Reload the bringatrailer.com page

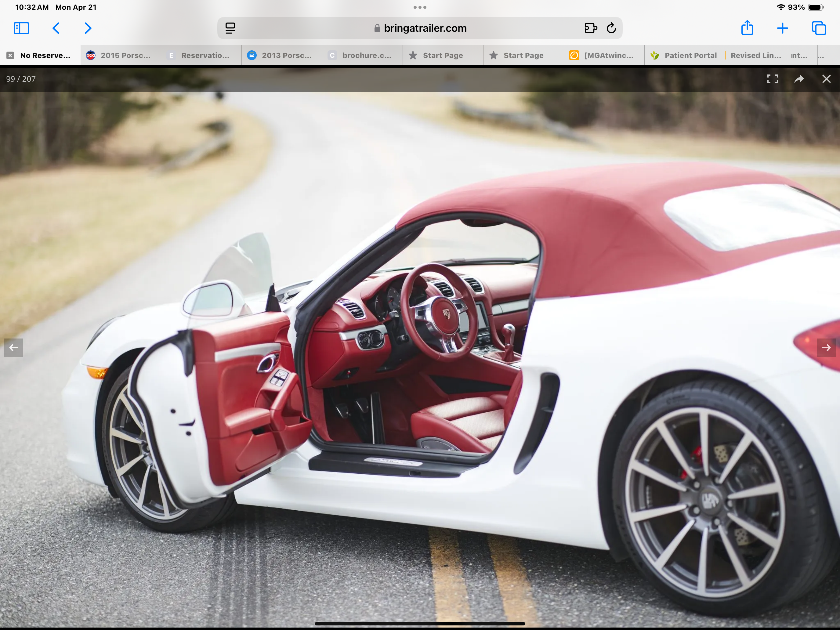(x=611, y=28)
